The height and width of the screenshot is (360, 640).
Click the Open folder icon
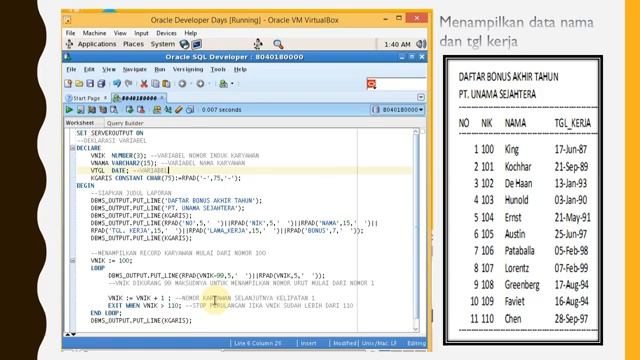pyautogui.click(x=79, y=84)
